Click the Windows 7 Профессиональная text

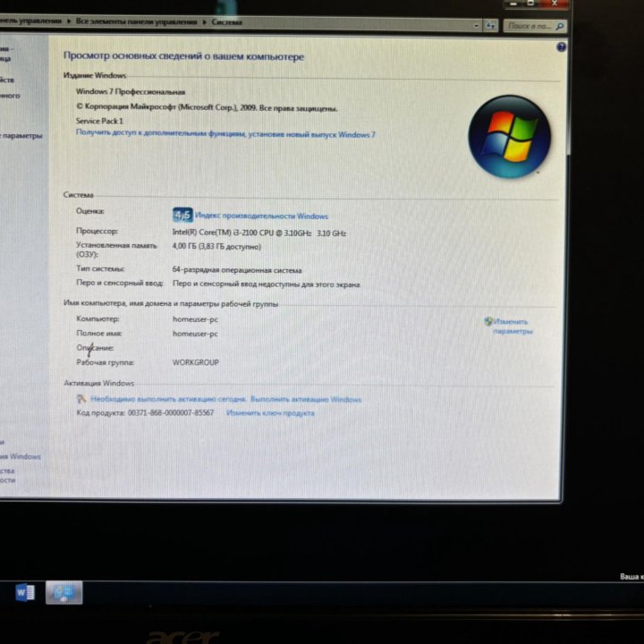[131, 91]
